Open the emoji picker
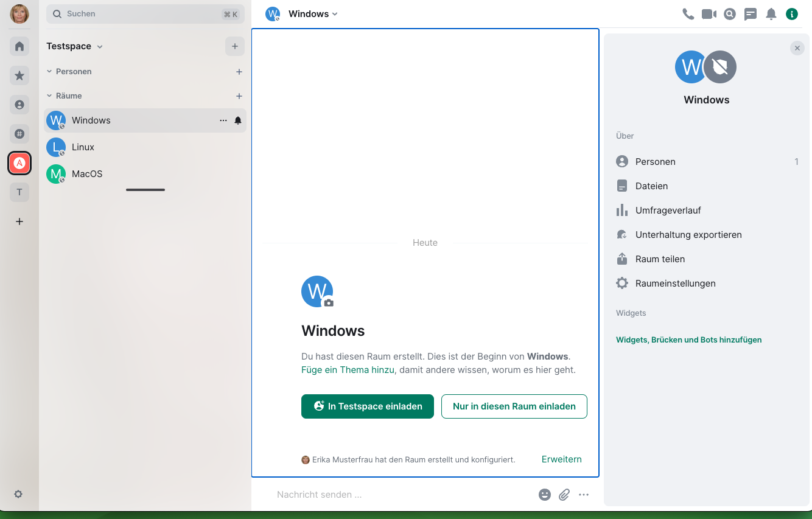The image size is (812, 519). tap(545, 495)
